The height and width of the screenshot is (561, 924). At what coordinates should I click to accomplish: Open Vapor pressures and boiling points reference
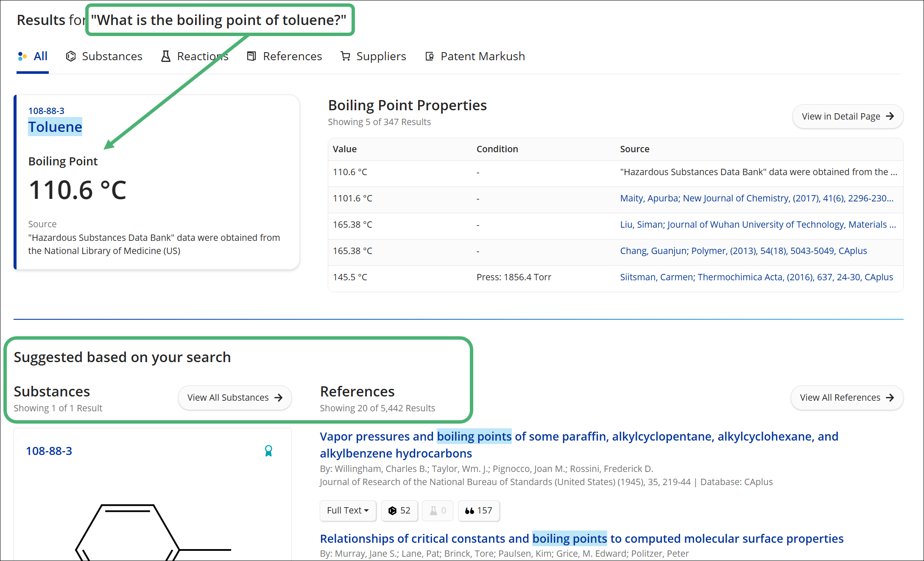tap(579, 445)
